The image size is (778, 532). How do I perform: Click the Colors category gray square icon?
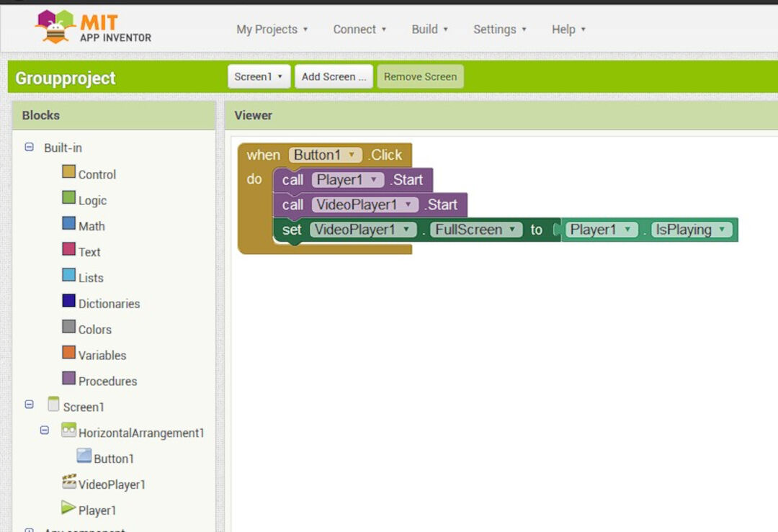(x=69, y=326)
